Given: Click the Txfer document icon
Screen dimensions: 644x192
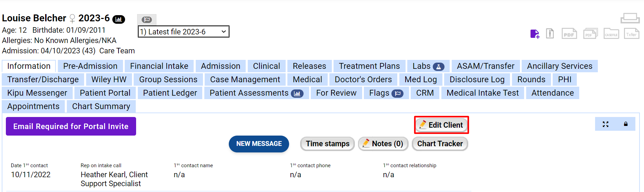Looking at the screenshot, I should 632,34.
